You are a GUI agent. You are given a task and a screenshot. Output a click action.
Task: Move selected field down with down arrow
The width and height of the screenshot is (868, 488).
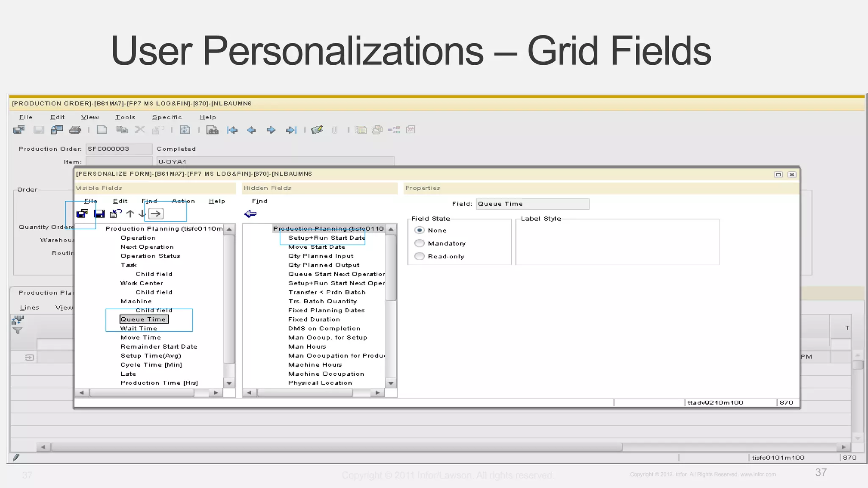[x=142, y=214]
